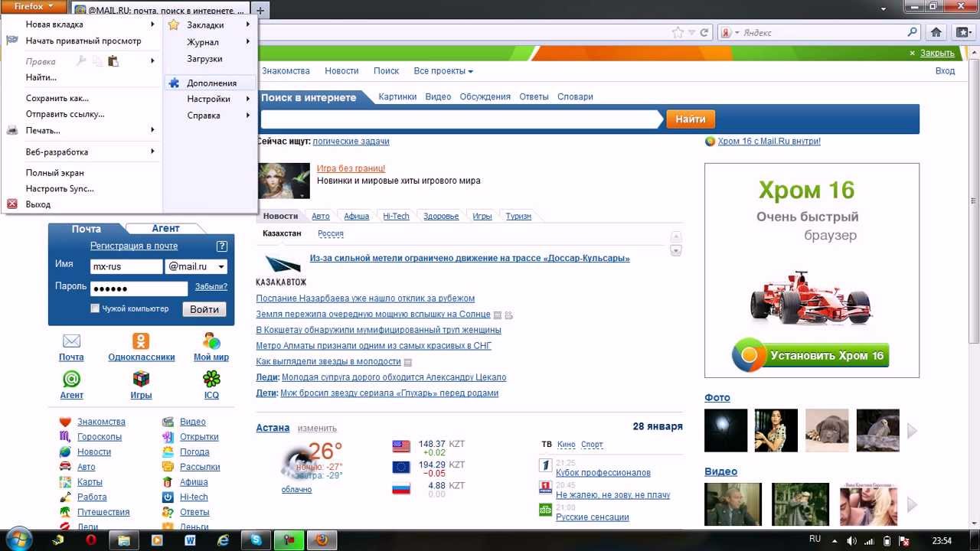The height and width of the screenshot is (551, 980).
Task: Click Закрыть banner close link
Action: click(937, 54)
